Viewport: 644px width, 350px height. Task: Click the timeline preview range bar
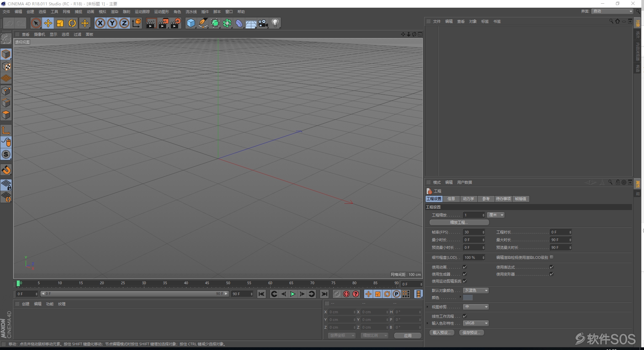pyautogui.click(x=135, y=294)
